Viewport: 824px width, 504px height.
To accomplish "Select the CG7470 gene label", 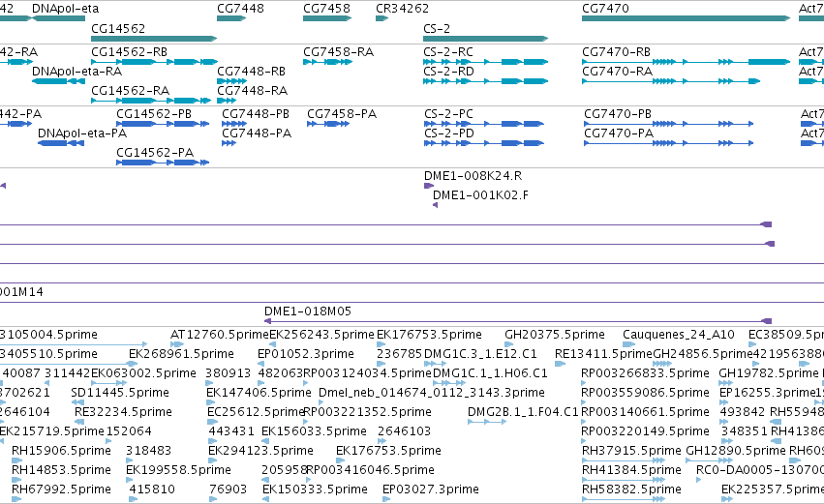I will [605, 9].
